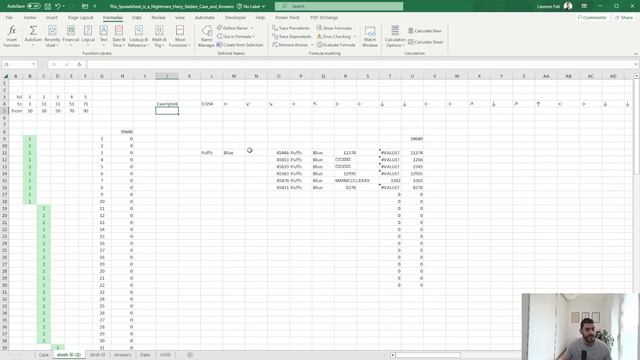Click Define Name button
The image size is (640, 360).
click(x=233, y=28)
